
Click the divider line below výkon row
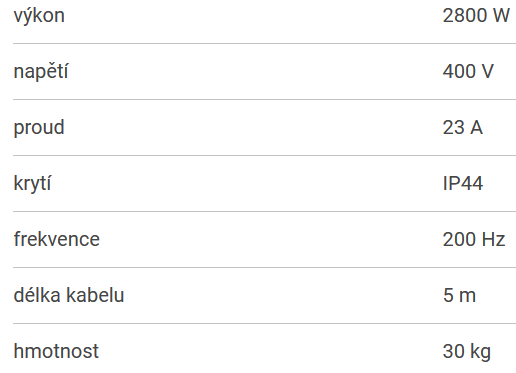(x=264, y=43)
